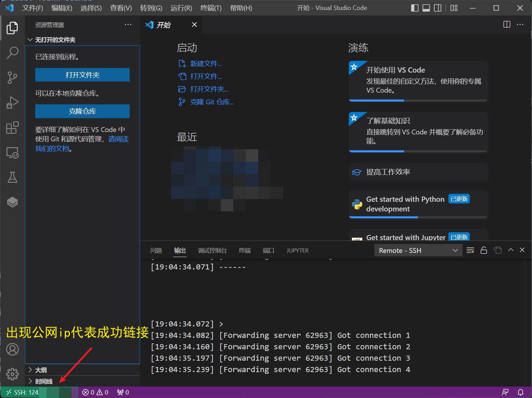532x398 pixels.
Task: Open errors and warnings counter
Action: click(95, 392)
